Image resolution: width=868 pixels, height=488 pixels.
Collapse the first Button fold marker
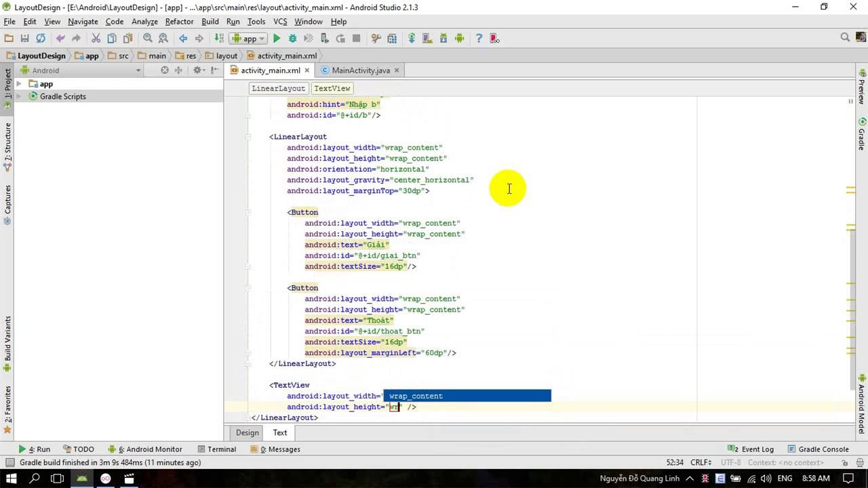click(249, 212)
